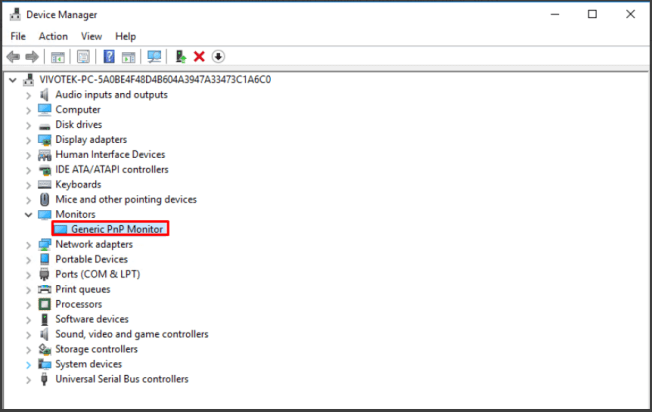Click the red X Uninstall device icon
Viewport: 652px width, 412px height.
(199, 57)
